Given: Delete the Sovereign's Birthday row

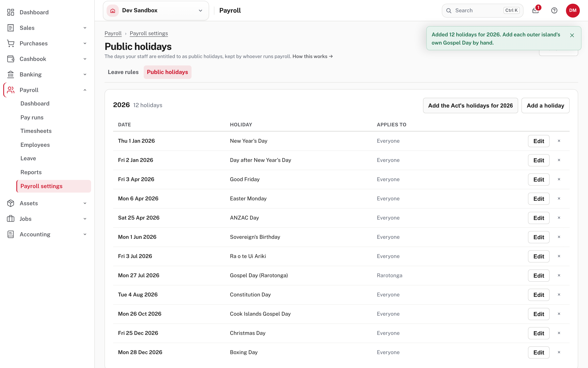Looking at the screenshot, I should (x=559, y=237).
